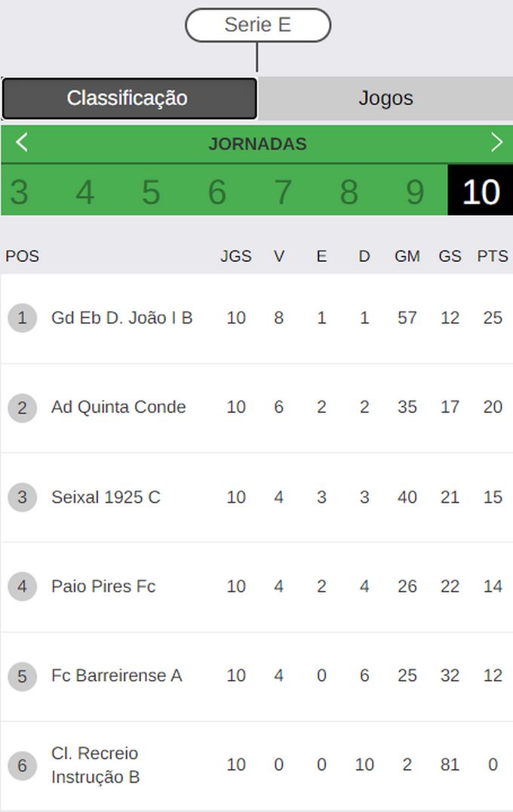This screenshot has width=513, height=812.
Task: Open team Seixal 1925 C
Action: click(106, 497)
